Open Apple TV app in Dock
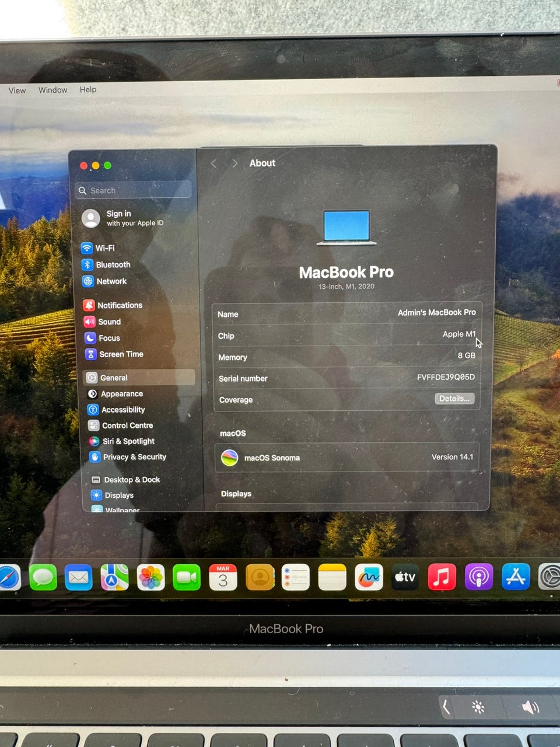 [x=405, y=578]
